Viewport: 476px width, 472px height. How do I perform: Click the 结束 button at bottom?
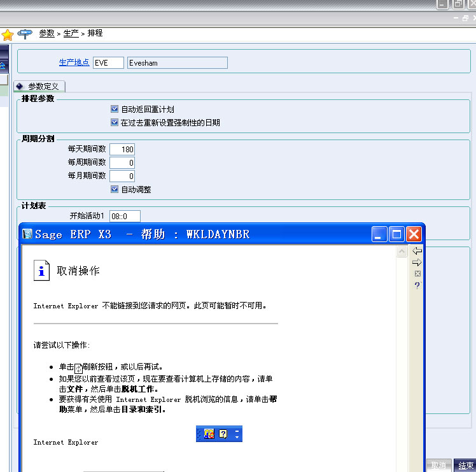tap(465, 466)
